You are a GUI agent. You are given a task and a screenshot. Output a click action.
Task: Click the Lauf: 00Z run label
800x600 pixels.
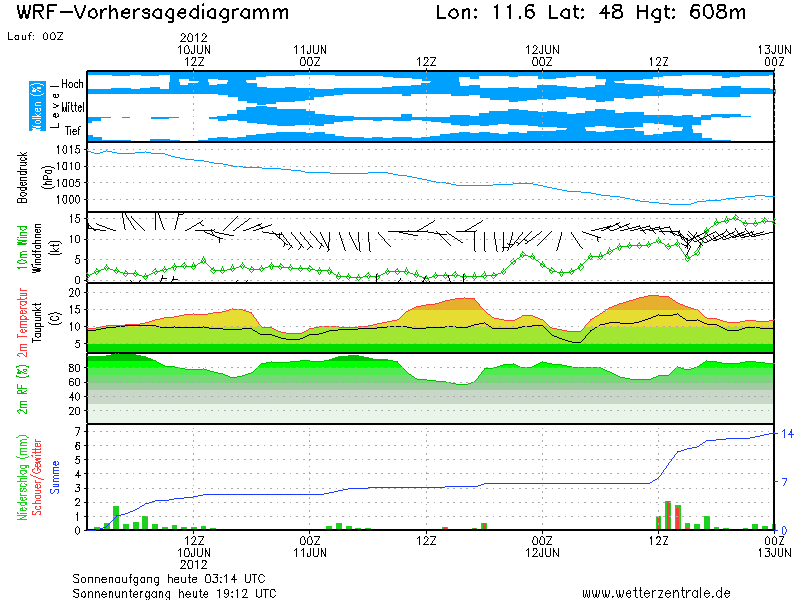click(35, 36)
